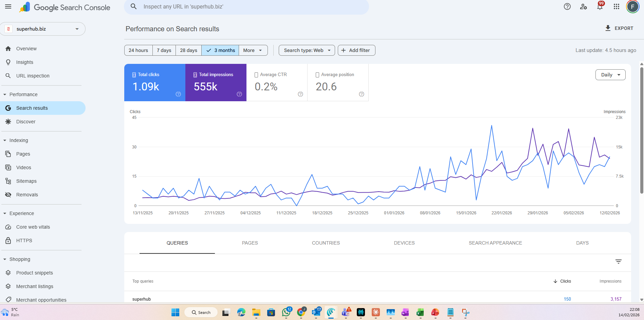Open users and permissions settings icon
644x320 pixels.
583,6
